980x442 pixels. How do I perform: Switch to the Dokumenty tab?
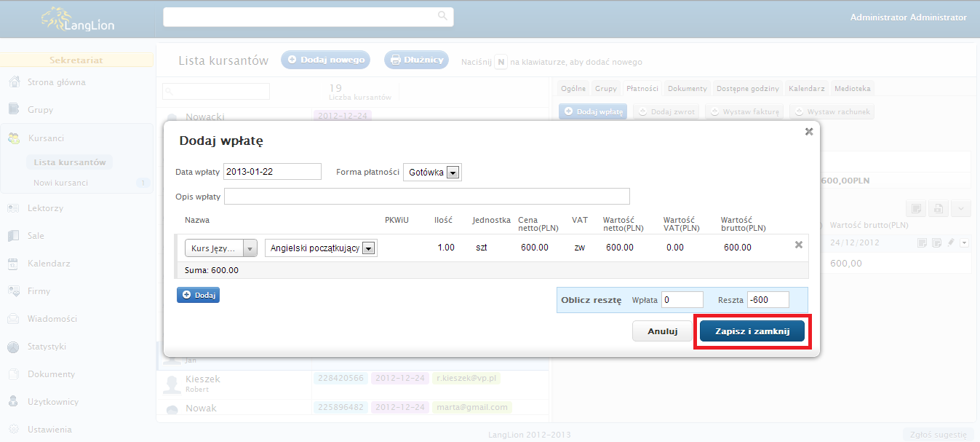coord(687,89)
